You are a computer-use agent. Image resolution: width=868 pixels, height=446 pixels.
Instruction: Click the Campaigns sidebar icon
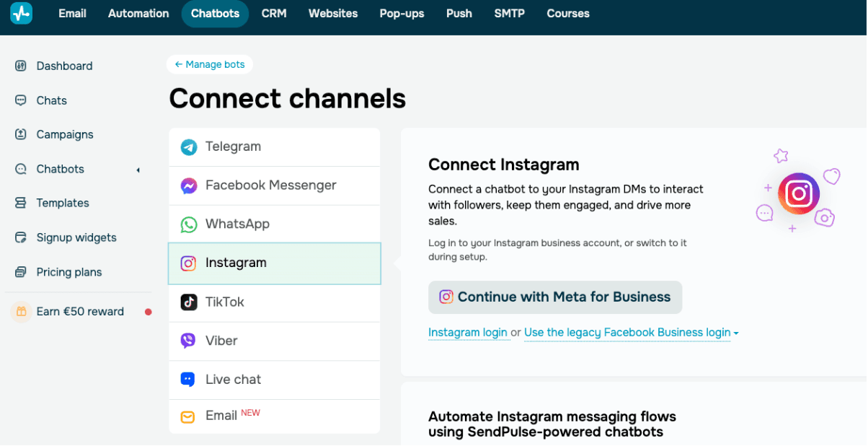pos(21,134)
